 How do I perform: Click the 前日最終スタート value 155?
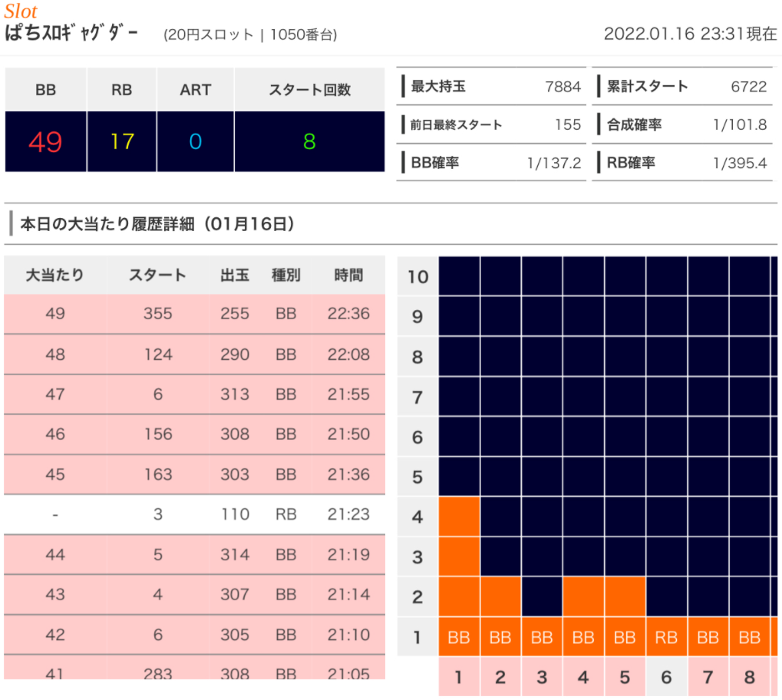[x=568, y=125]
